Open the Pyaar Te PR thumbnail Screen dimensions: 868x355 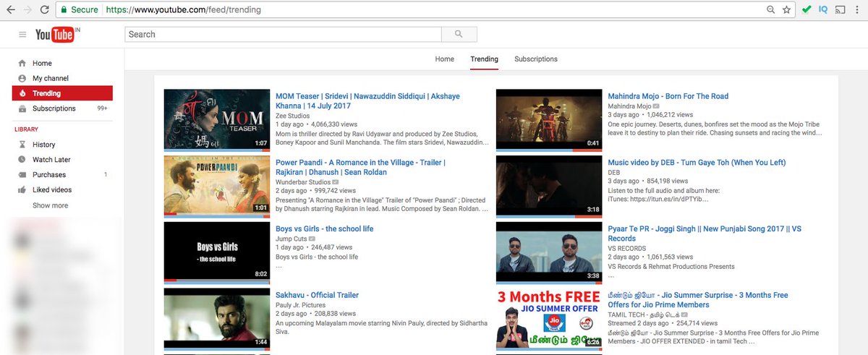(549, 252)
